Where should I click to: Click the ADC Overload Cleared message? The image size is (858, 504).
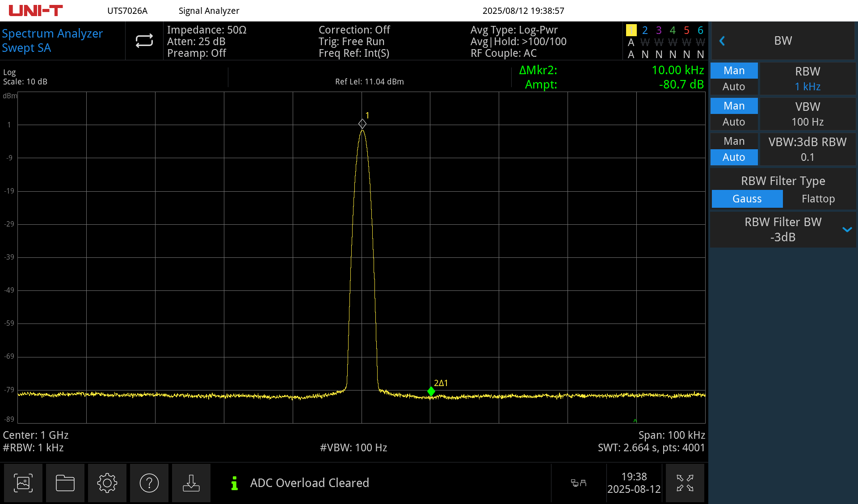310,483
